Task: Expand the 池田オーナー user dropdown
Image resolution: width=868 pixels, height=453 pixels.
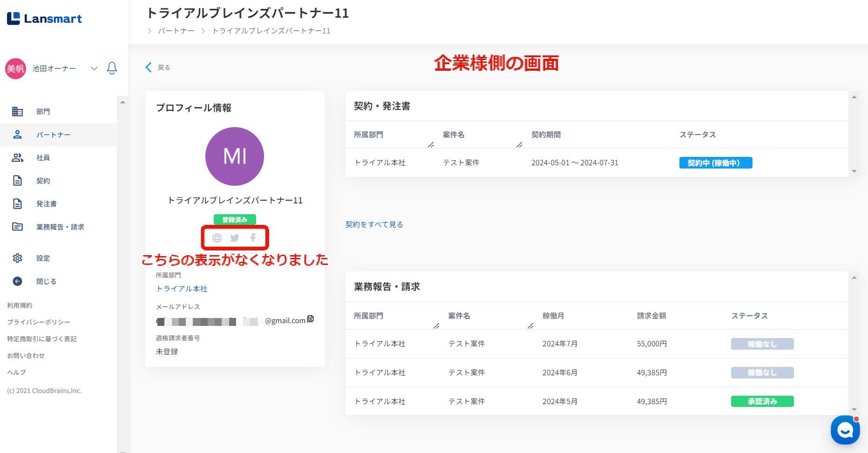Action: (94, 68)
